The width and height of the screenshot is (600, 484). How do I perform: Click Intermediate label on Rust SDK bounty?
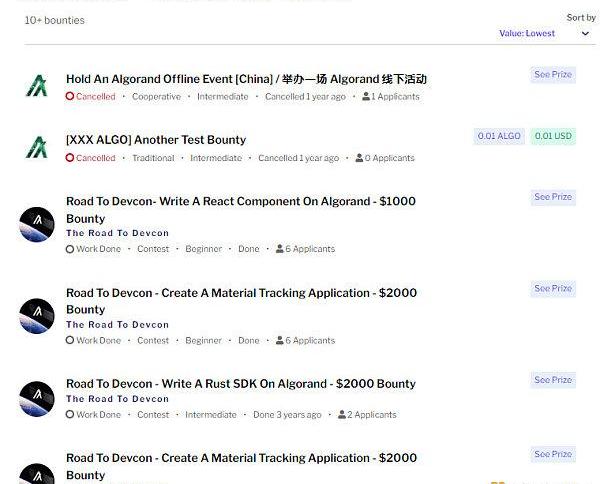click(211, 415)
